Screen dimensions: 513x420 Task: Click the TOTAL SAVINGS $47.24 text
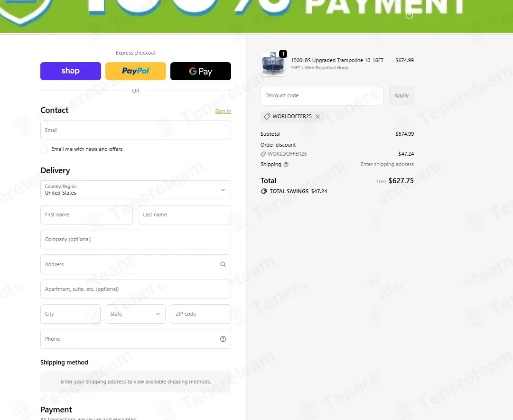click(x=298, y=191)
